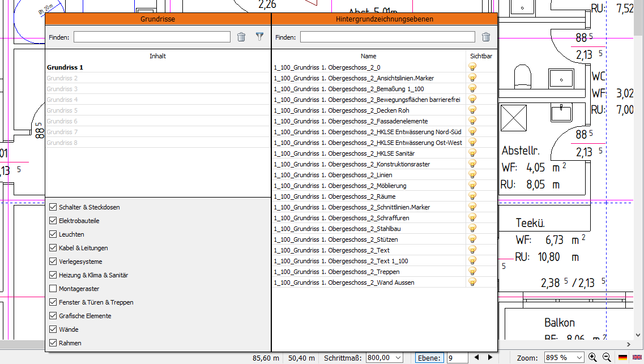This screenshot has width=644, height=364.
Task: Uncheck the Wände checkbox
Action: (x=53, y=329)
